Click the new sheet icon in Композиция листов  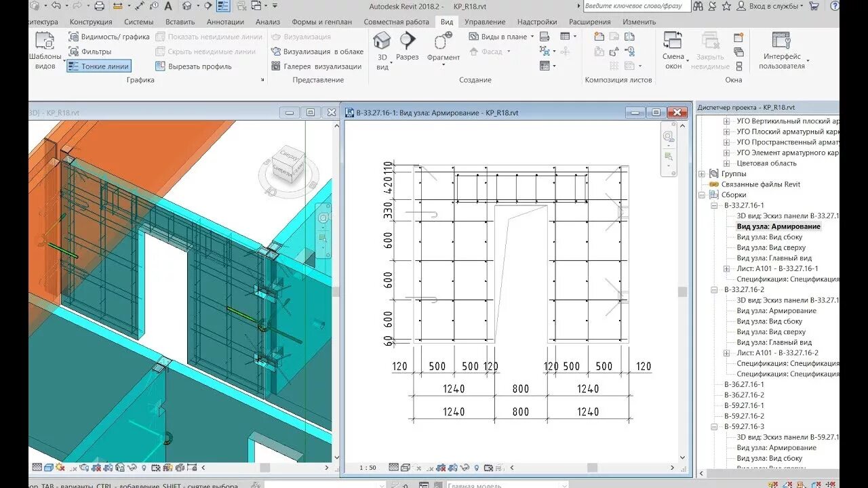click(x=599, y=37)
